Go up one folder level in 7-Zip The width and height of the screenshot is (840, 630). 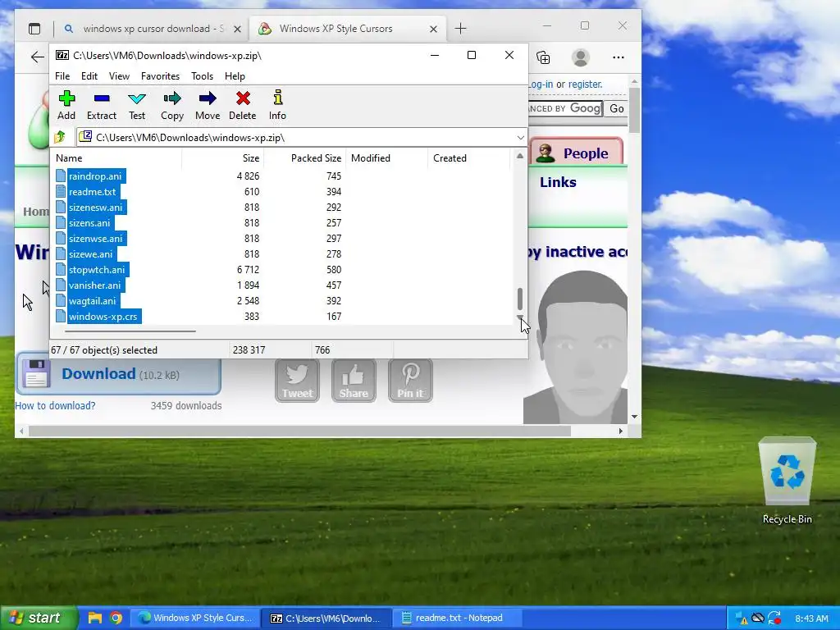point(60,137)
